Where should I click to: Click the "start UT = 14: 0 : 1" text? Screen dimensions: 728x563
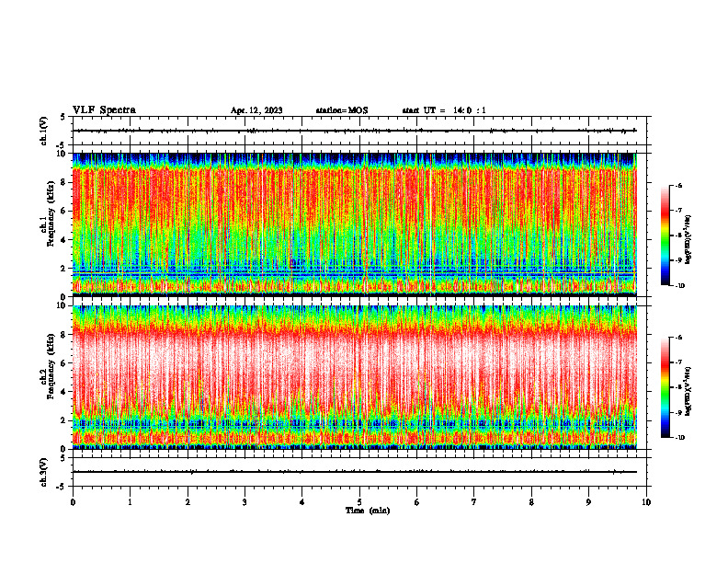pos(444,110)
